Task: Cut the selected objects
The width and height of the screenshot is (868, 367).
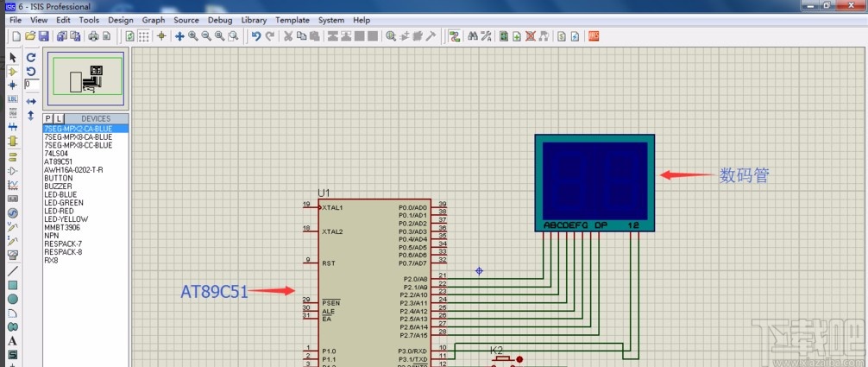Action: click(288, 36)
